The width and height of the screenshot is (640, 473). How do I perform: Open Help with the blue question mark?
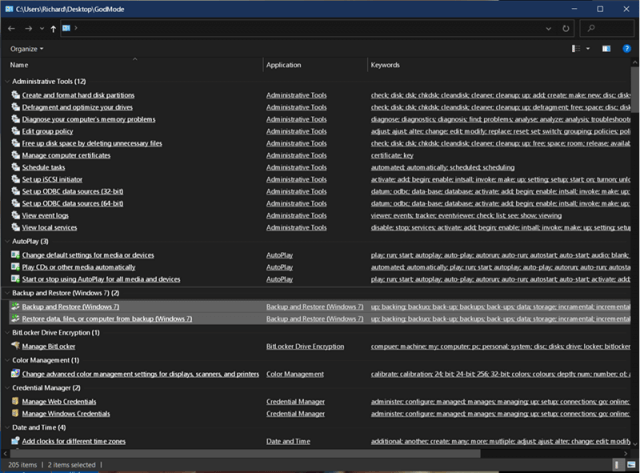(x=627, y=49)
